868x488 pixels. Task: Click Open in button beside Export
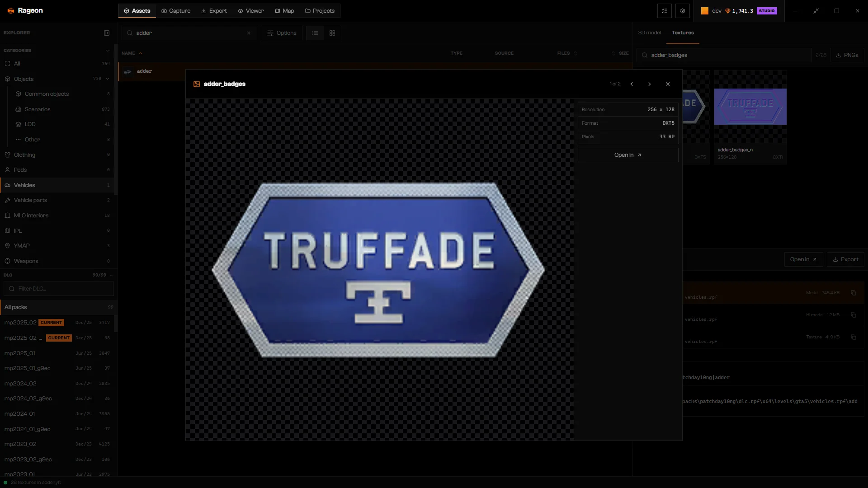(803, 259)
